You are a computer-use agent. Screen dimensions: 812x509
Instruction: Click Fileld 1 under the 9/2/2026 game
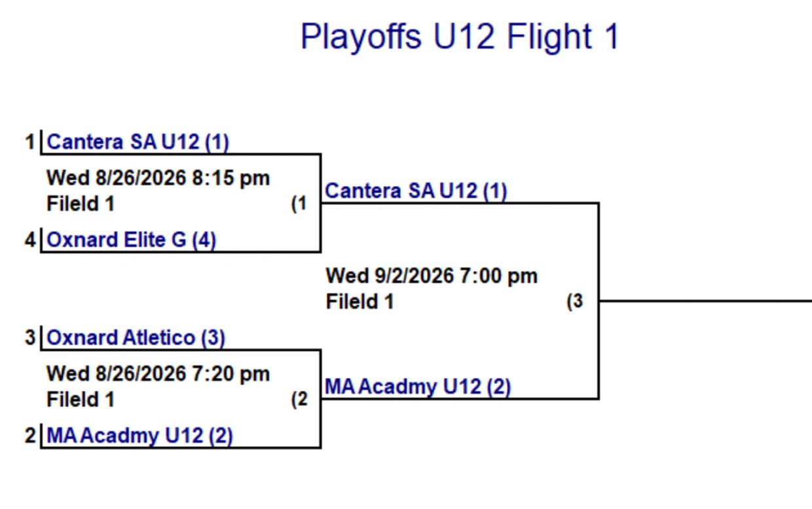point(360,302)
